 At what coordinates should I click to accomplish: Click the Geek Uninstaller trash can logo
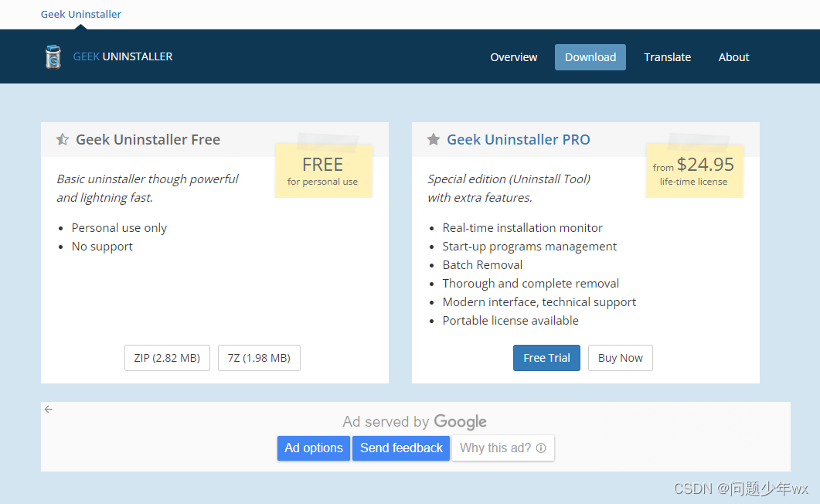(x=53, y=57)
